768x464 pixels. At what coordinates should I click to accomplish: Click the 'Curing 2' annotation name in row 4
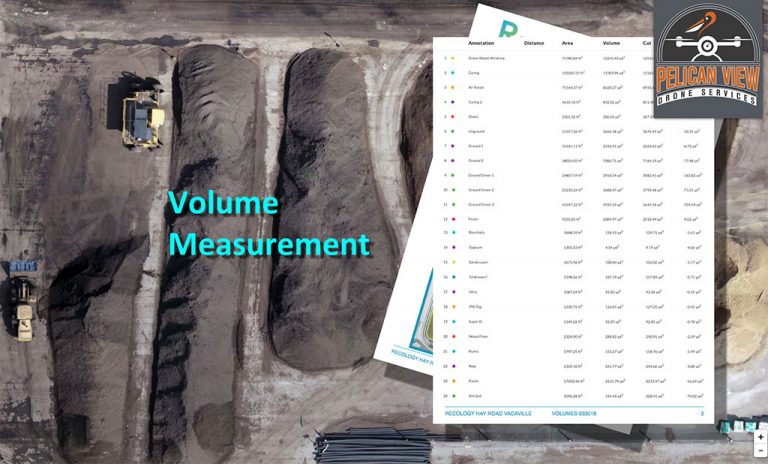pos(475,102)
